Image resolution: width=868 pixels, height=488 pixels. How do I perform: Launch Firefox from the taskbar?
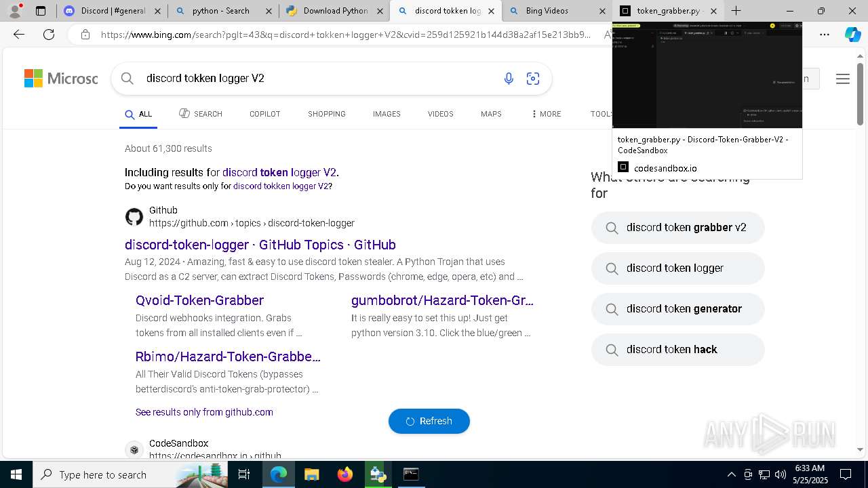click(344, 474)
